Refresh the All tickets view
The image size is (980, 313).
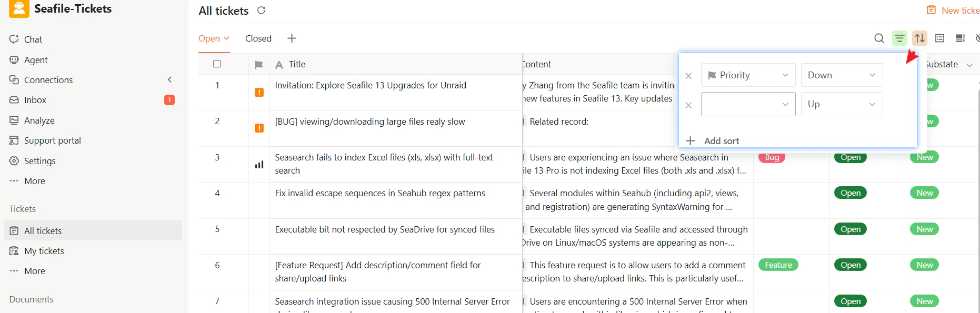(261, 11)
